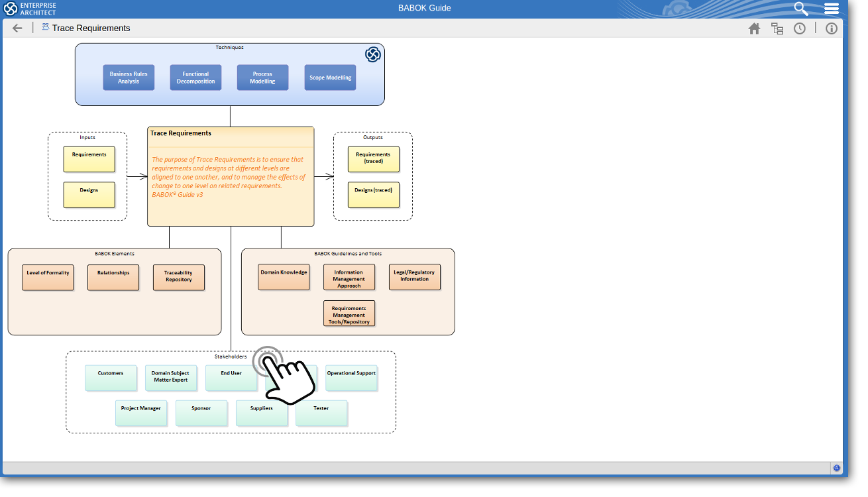868x497 pixels.
Task: Open the Scope Modelling technique
Action: (330, 78)
